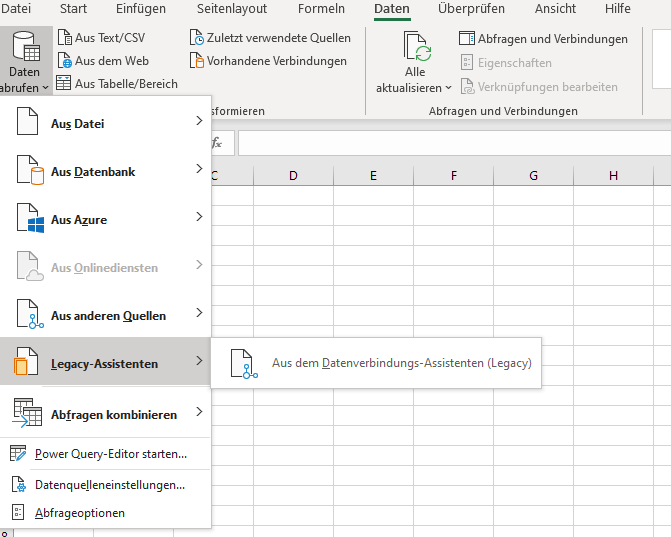Image resolution: width=671 pixels, height=537 pixels.
Task: Select column H header
Action: (613, 175)
